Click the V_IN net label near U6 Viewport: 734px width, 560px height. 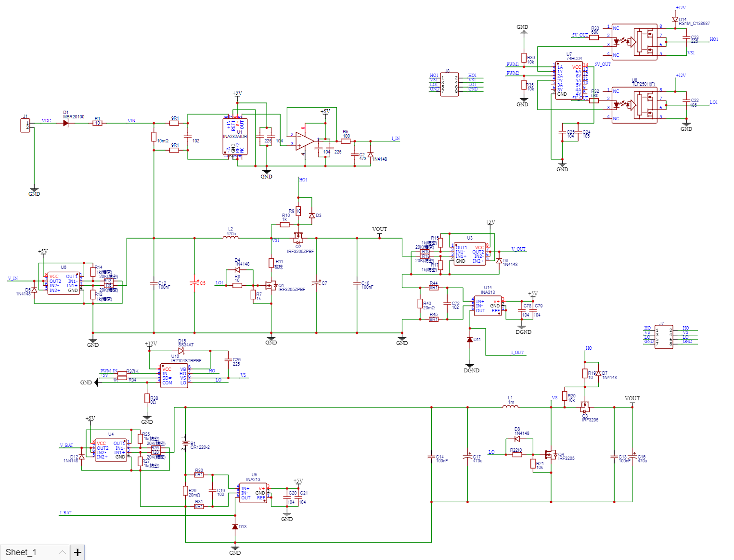tap(13, 279)
